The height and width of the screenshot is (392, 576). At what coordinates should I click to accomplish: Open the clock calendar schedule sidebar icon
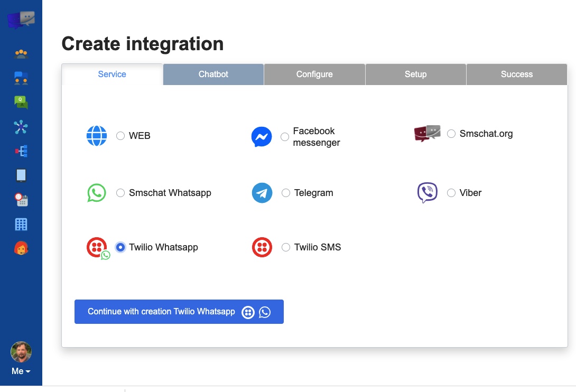[21, 200]
